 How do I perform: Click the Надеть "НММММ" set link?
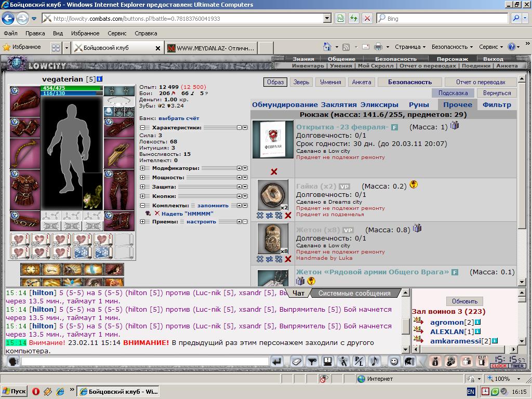click(x=187, y=214)
